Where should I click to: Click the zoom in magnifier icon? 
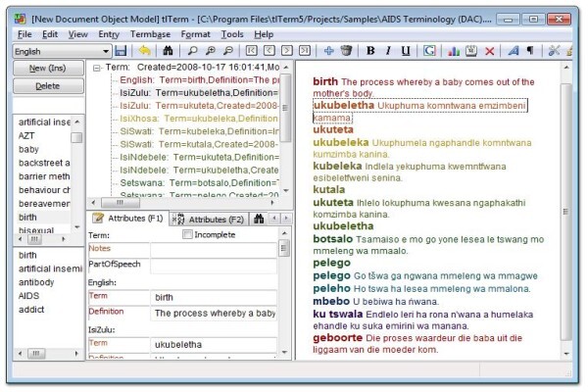click(x=211, y=51)
